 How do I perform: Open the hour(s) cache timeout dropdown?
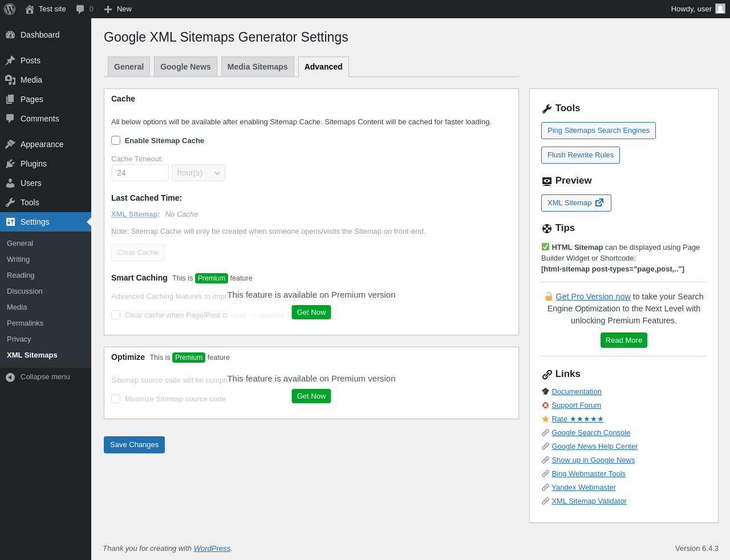[198, 173]
